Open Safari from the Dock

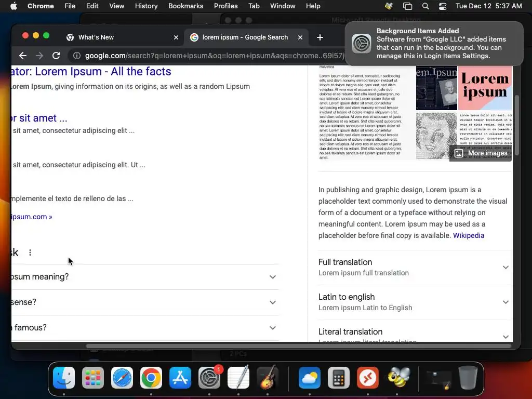[x=122, y=378]
